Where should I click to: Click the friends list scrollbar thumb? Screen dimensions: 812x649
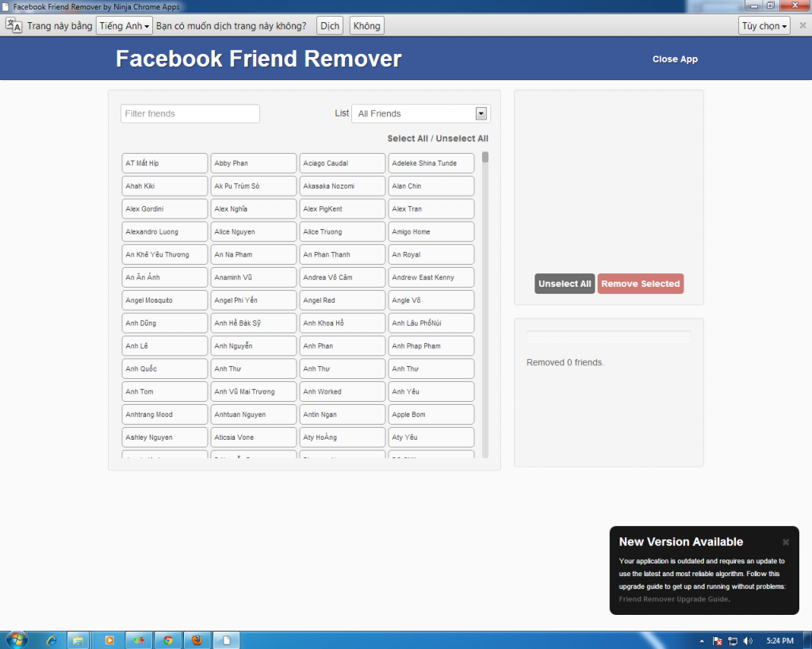485,158
